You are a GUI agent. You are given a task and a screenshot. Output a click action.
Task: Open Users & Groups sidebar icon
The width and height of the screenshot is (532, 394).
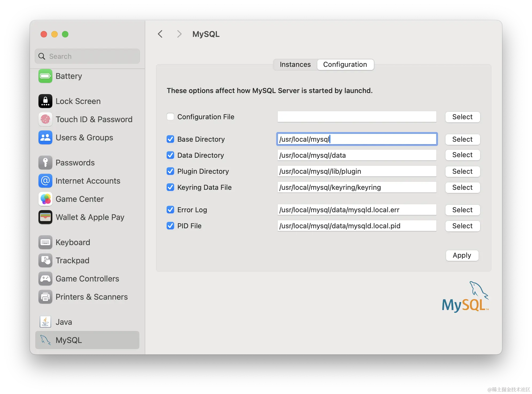coord(45,138)
